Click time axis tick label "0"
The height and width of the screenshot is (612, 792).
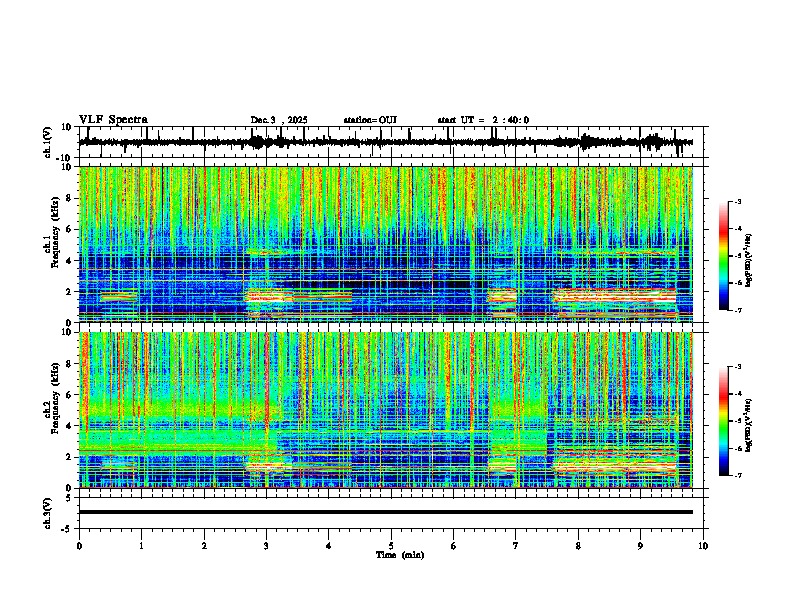tap(79, 546)
